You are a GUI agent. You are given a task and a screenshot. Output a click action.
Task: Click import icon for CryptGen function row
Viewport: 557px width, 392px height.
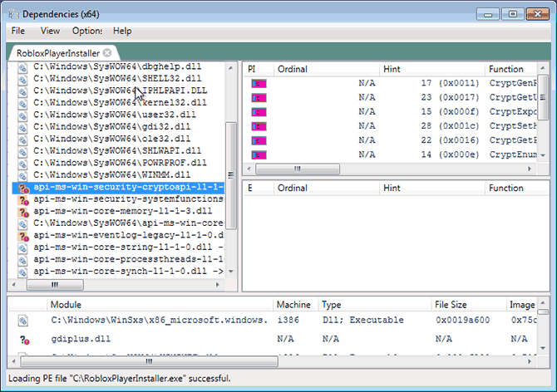(259, 84)
